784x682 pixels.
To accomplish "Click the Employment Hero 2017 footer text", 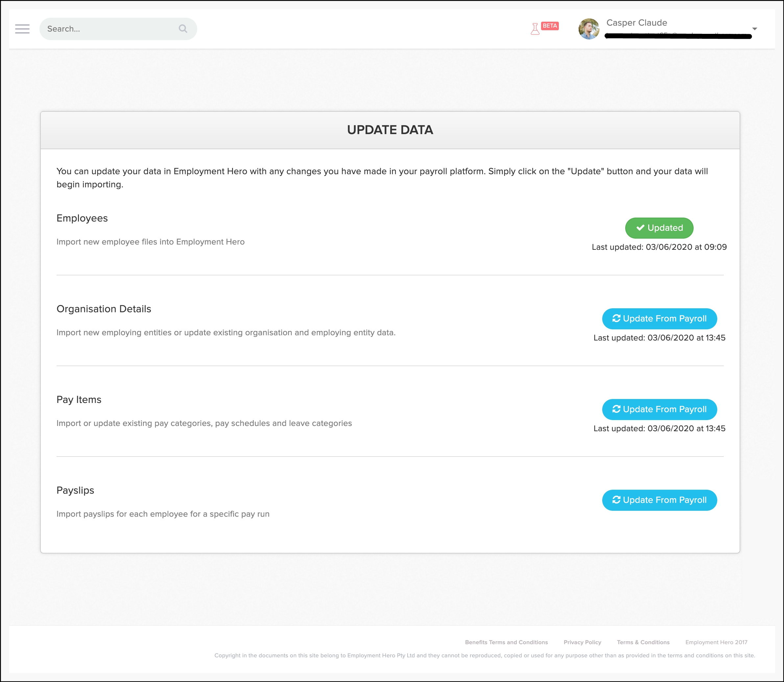I will click(716, 642).
